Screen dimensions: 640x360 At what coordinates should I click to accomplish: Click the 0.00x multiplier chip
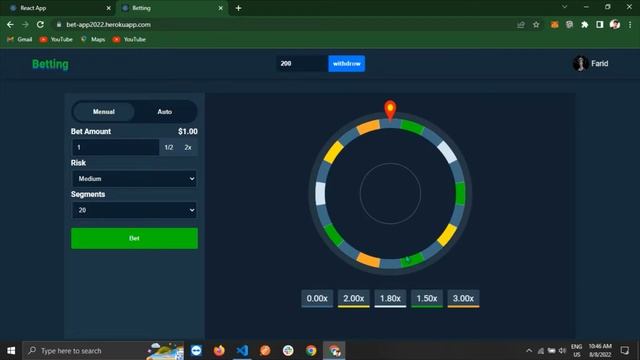point(317,299)
